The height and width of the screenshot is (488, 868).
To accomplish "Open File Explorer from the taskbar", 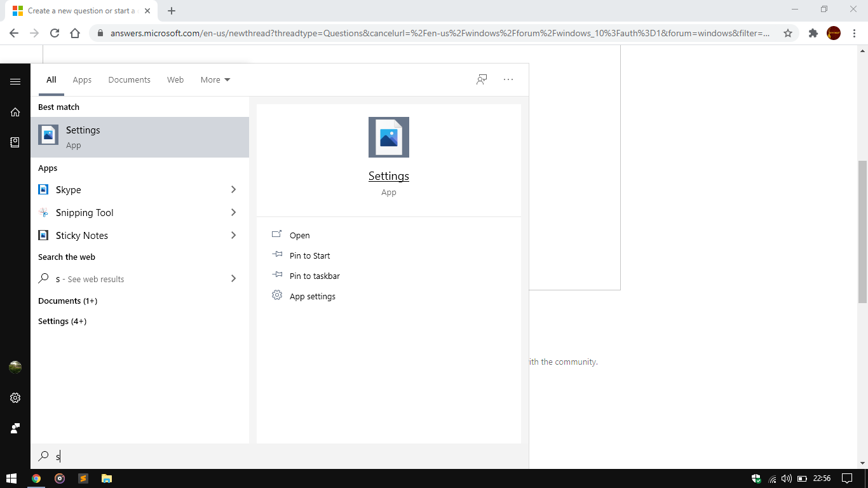I will pyautogui.click(x=107, y=478).
